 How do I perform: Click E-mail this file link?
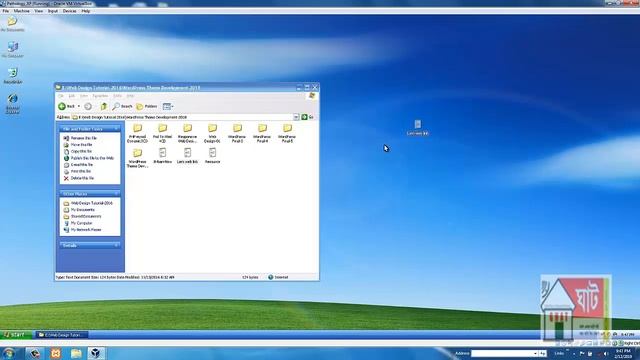82,164
